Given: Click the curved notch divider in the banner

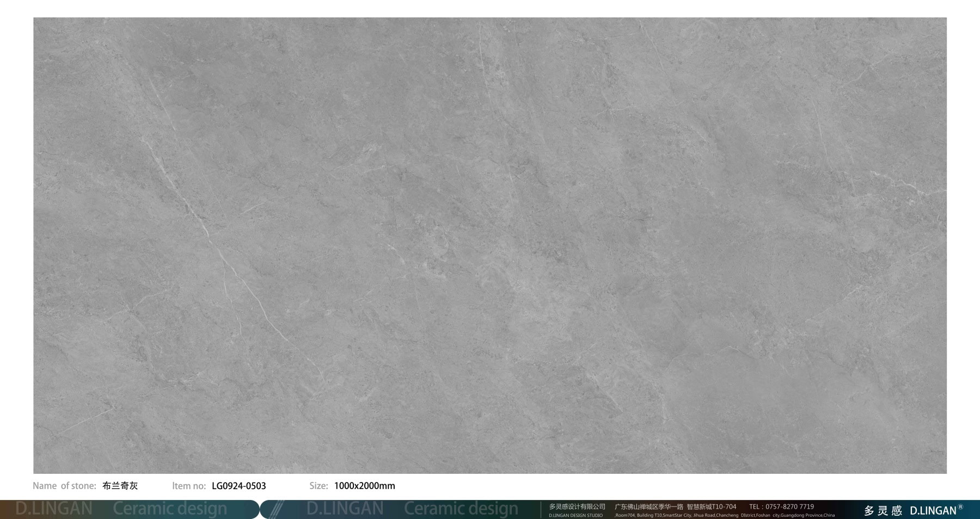Looking at the screenshot, I should coord(260,509).
